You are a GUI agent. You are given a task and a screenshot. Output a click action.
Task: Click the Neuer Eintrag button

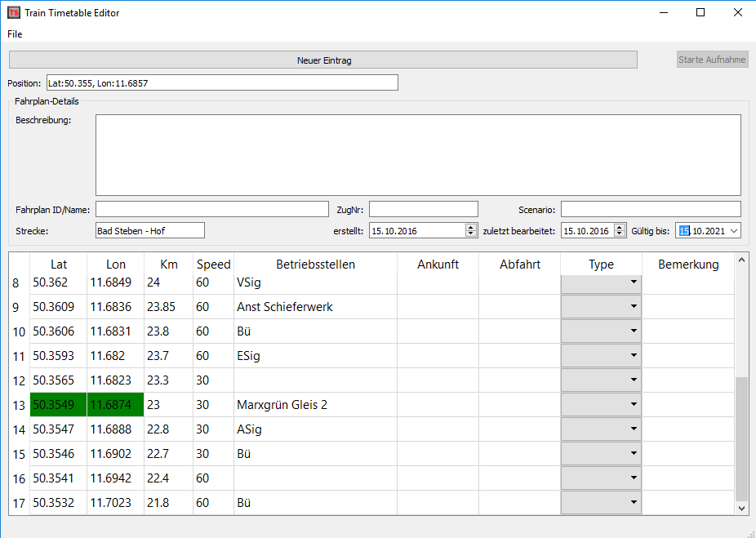tap(323, 60)
